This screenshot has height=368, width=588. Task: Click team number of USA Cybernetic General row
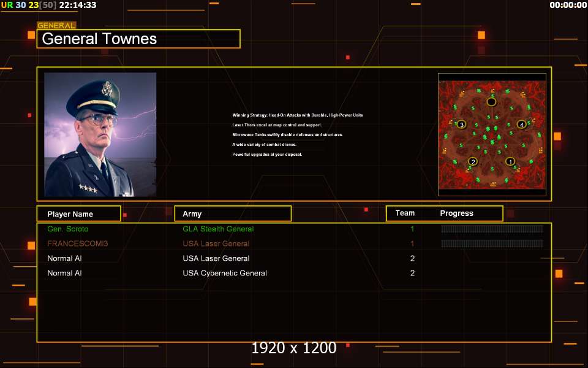click(x=412, y=273)
